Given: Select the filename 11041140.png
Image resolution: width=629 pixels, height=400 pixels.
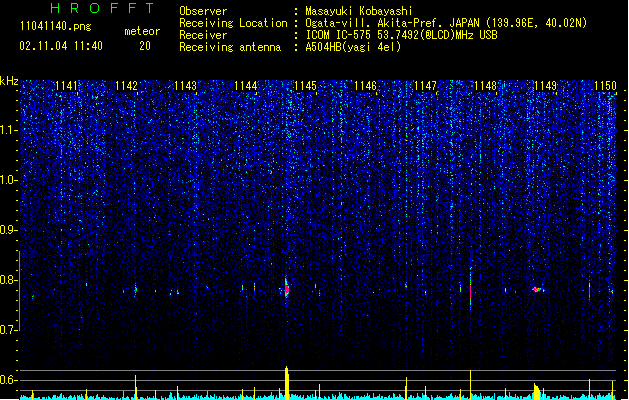Looking at the screenshot, I should (56, 26).
